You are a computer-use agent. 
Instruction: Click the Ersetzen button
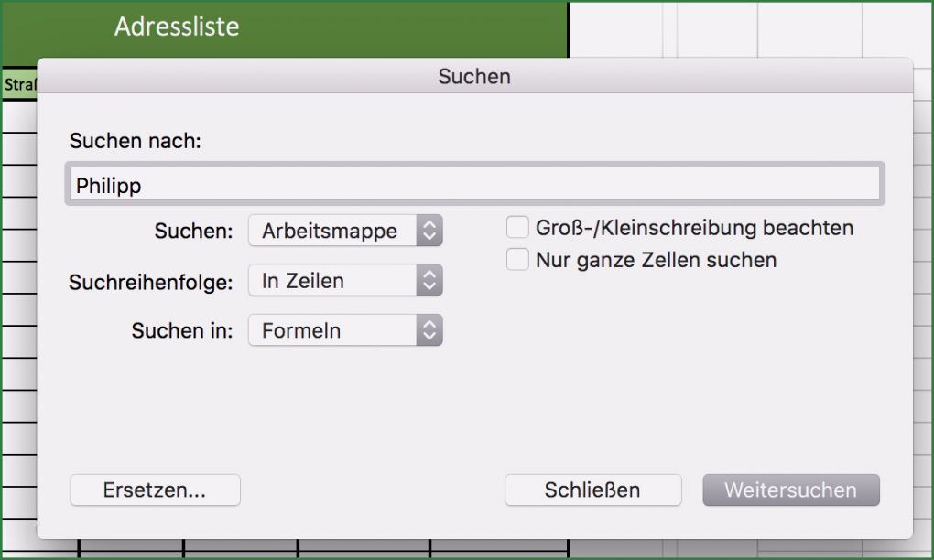[155, 490]
